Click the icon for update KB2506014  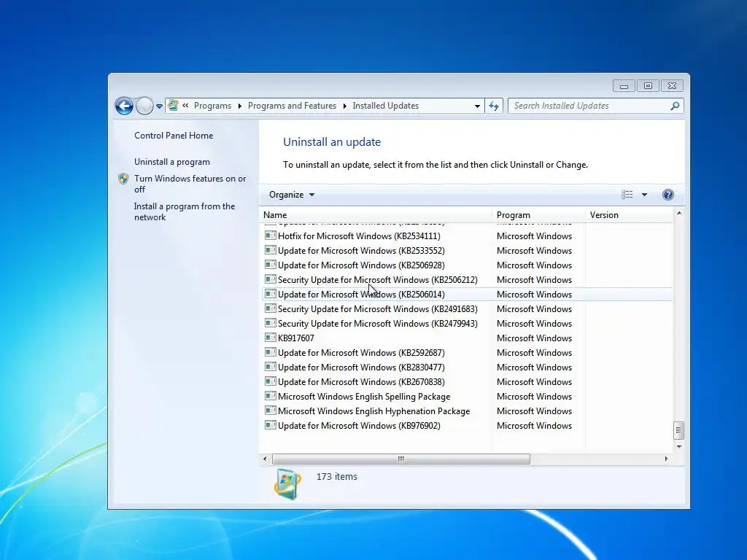(x=271, y=293)
